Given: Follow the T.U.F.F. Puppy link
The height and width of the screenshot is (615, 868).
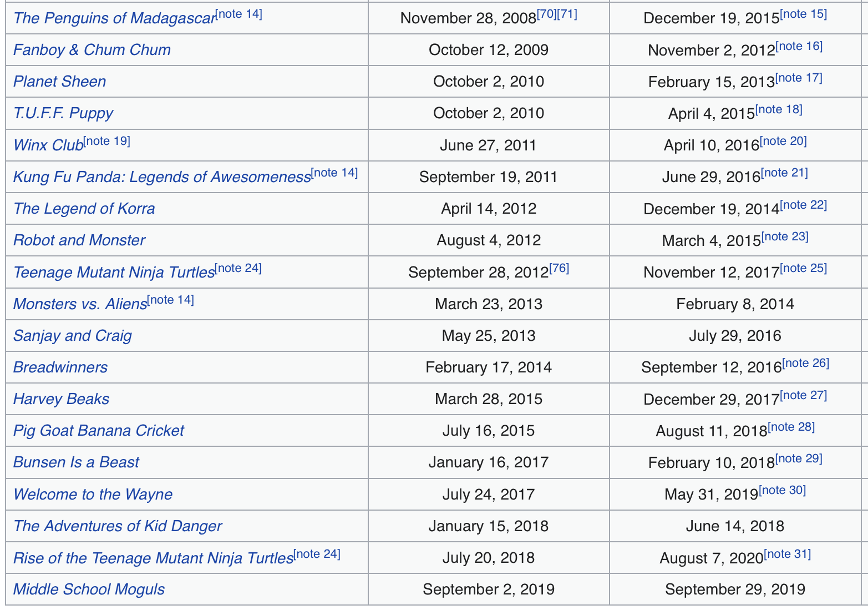Looking at the screenshot, I should pos(63,113).
